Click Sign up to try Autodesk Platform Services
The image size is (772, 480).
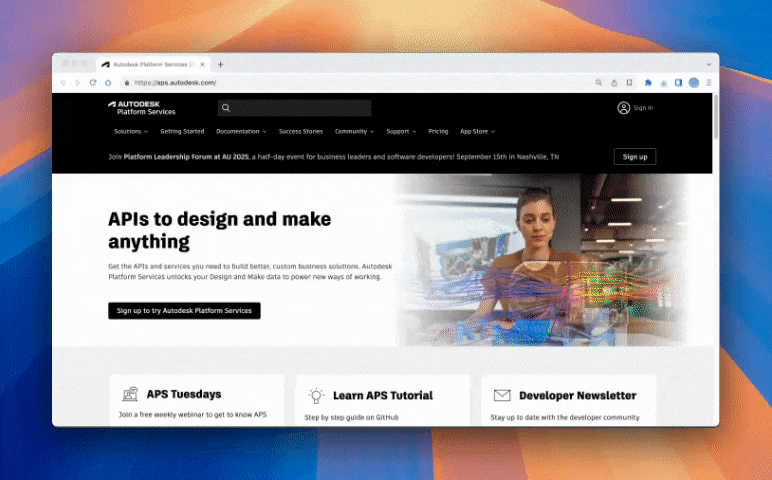[184, 311]
